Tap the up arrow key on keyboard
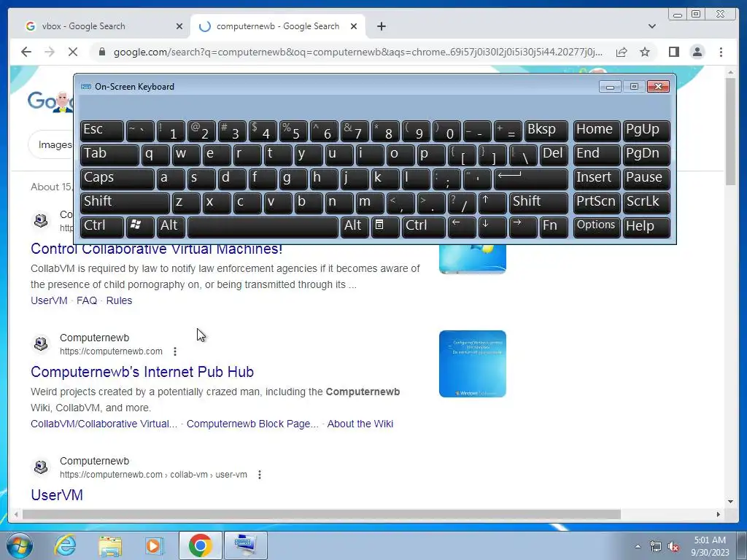Image resolution: width=747 pixels, height=560 pixels. 492,203
